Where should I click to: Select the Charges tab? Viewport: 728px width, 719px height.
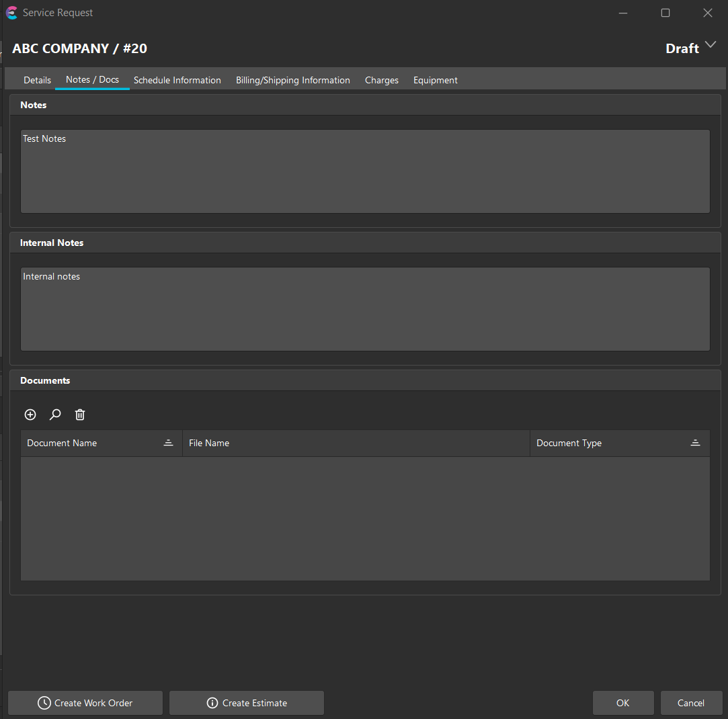(x=381, y=80)
